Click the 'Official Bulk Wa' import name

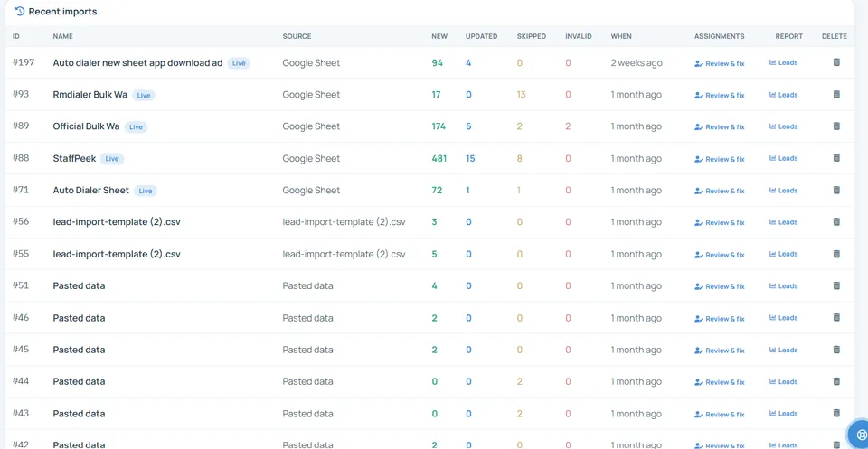tap(87, 126)
